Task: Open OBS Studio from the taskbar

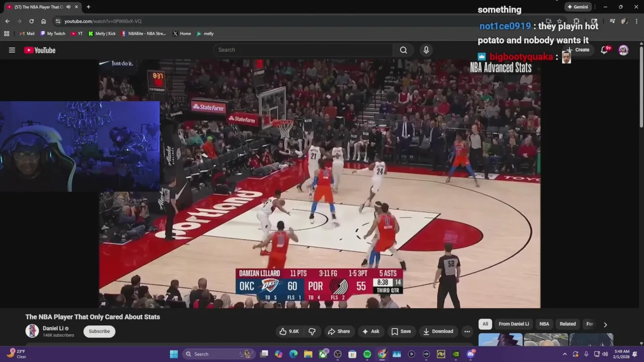Action: 338,354
